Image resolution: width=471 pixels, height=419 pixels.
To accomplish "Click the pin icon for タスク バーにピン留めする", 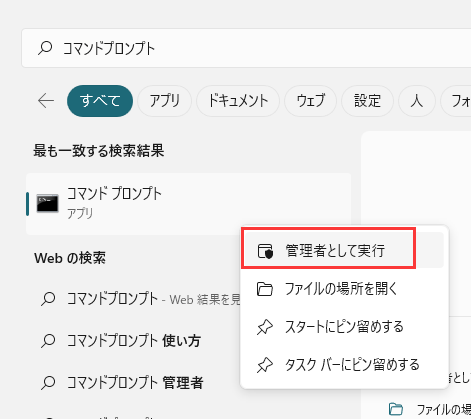I will (265, 365).
